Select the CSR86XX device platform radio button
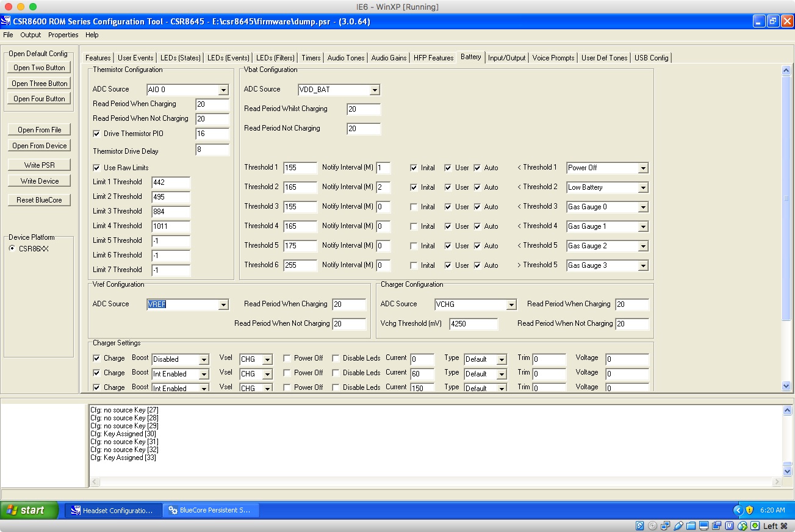This screenshot has width=795, height=532. tap(12, 249)
